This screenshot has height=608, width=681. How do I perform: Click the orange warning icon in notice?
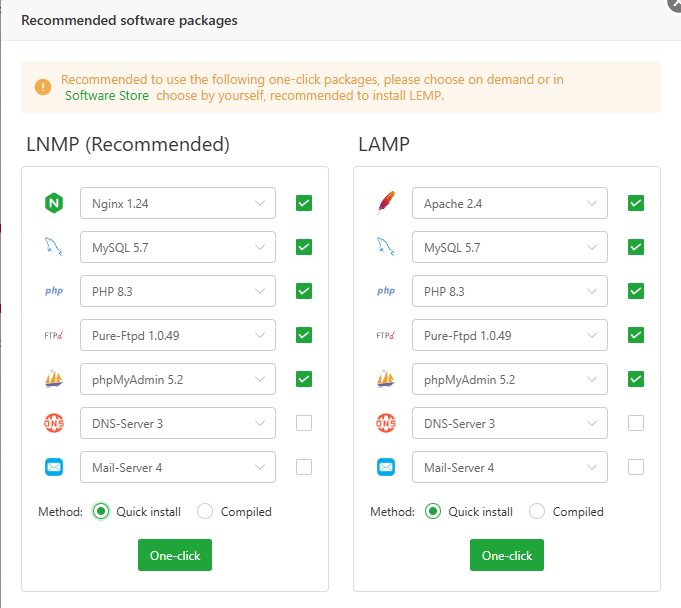click(43, 87)
